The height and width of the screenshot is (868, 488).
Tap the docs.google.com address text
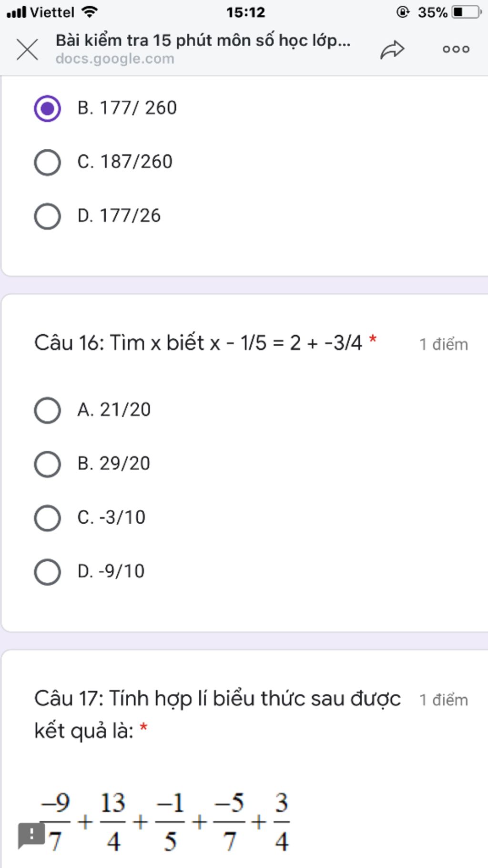[115, 59]
